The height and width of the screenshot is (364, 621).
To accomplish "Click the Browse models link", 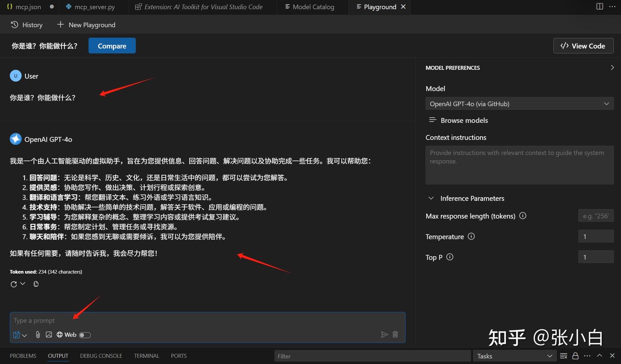I will [x=459, y=120].
